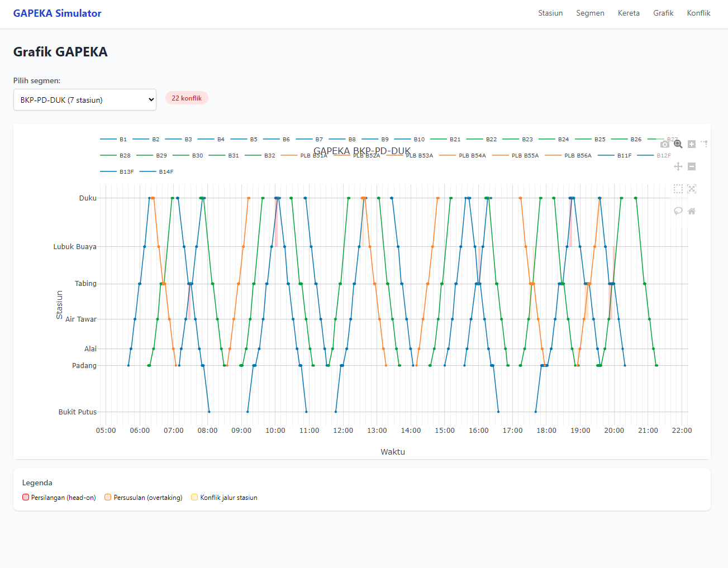
Task: Toggle trace B1 in chart legend
Action: 114,139
